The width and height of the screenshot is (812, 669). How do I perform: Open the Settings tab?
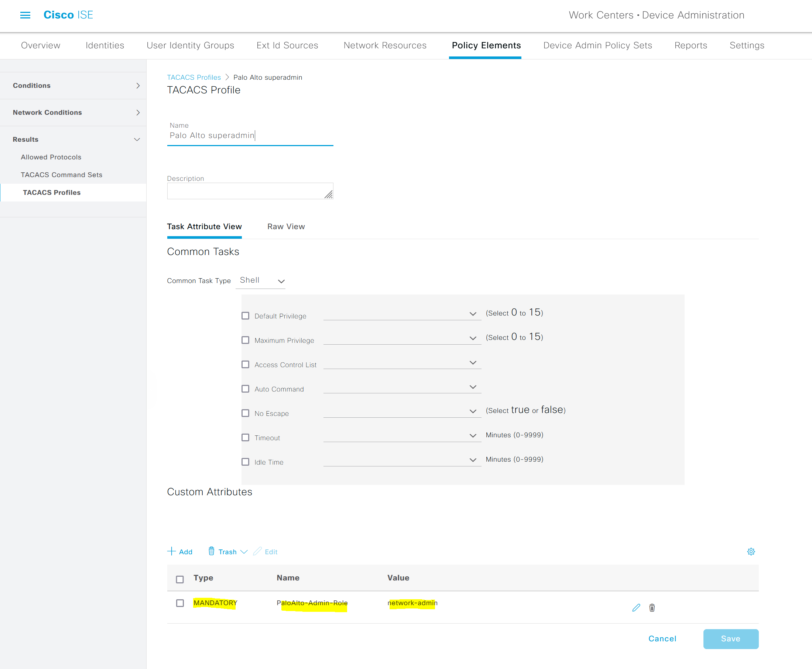(747, 45)
